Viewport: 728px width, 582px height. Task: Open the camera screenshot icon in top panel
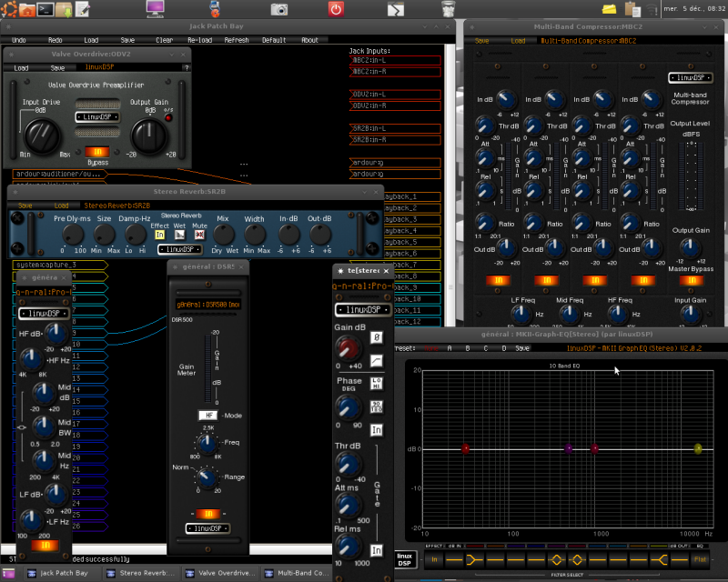coord(278,10)
